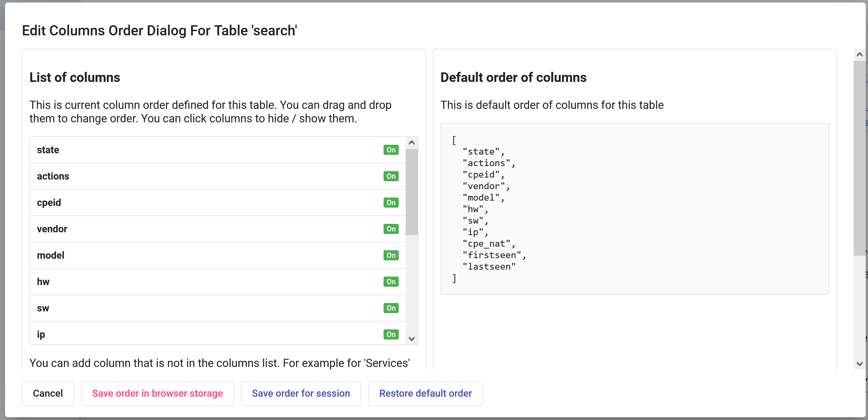868x420 pixels.
Task: Toggle the 'cpeid' column On switch
Action: 391,202
